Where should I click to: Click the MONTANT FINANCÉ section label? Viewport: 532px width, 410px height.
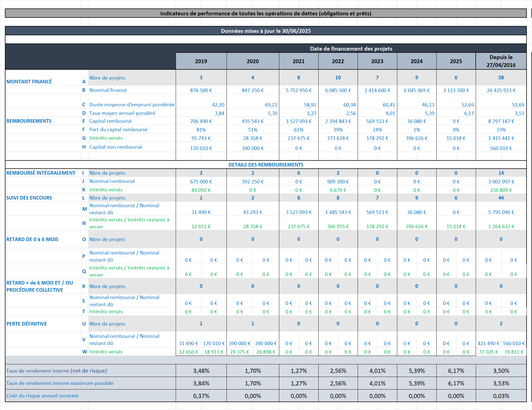29,81
